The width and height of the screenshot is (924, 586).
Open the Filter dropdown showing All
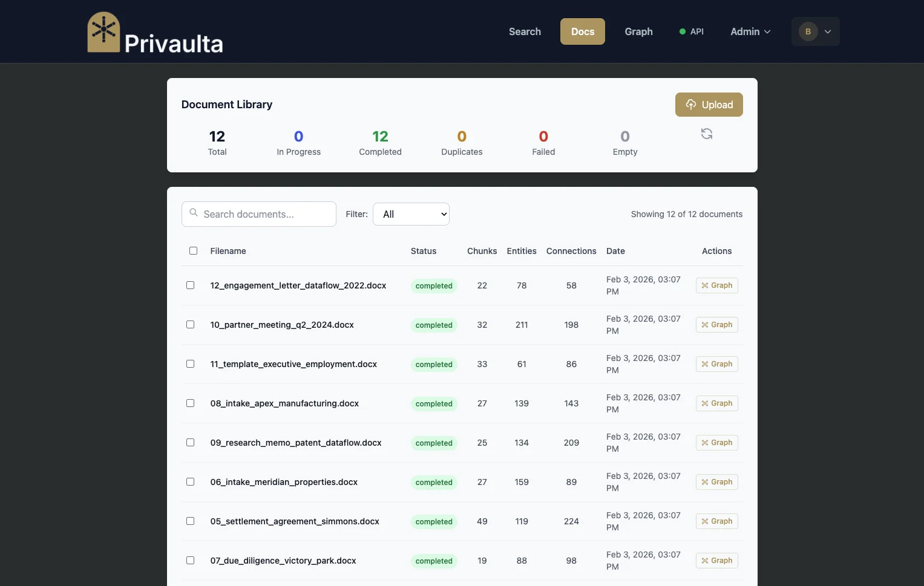(x=411, y=214)
